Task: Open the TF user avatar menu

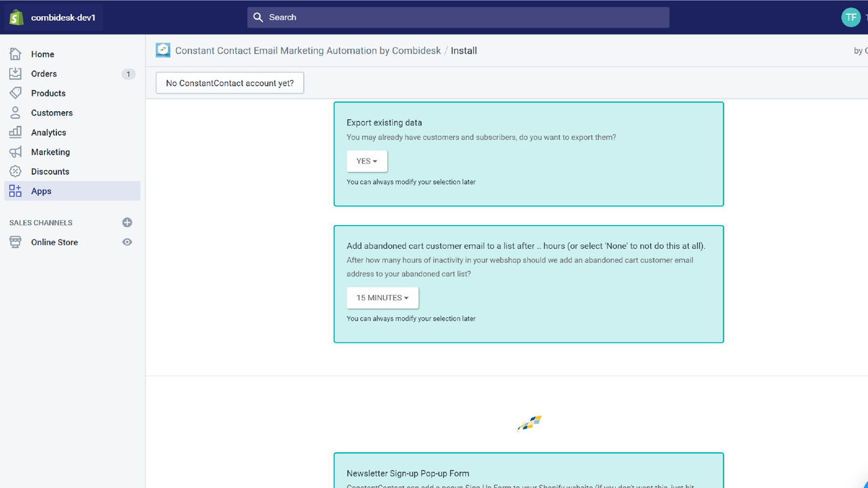Action: click(x=850, y=18)
